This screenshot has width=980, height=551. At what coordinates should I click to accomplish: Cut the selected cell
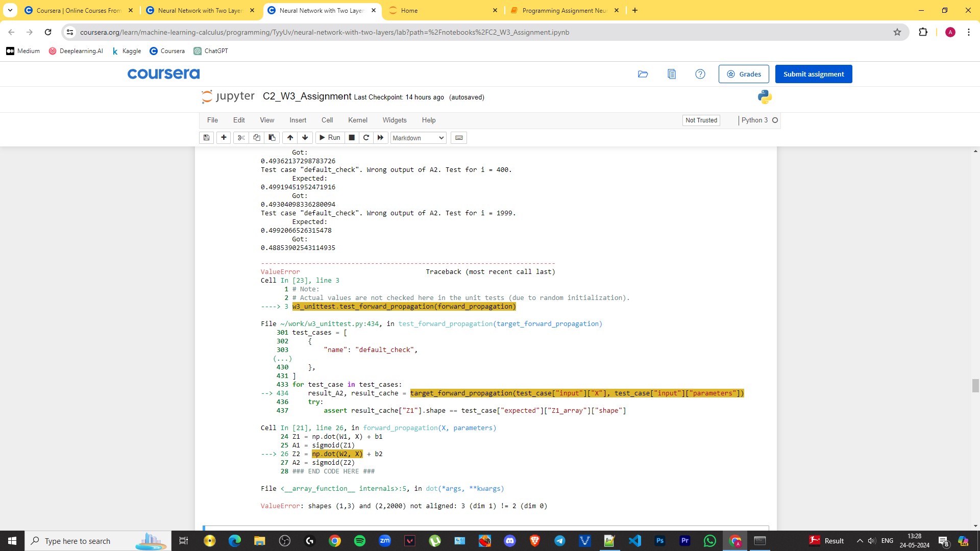pos(240,138)
